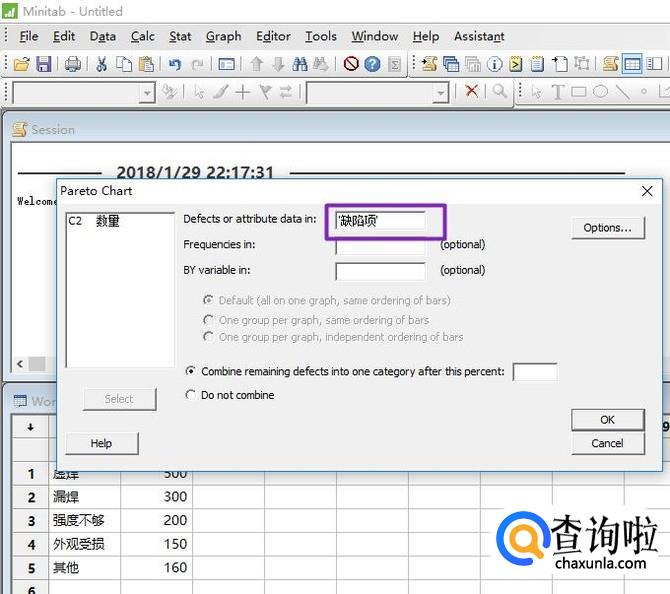The height and width of the screenshot is (594, 670).
Task: Click worksheet cell '其他'
Action: click(85, 568)
